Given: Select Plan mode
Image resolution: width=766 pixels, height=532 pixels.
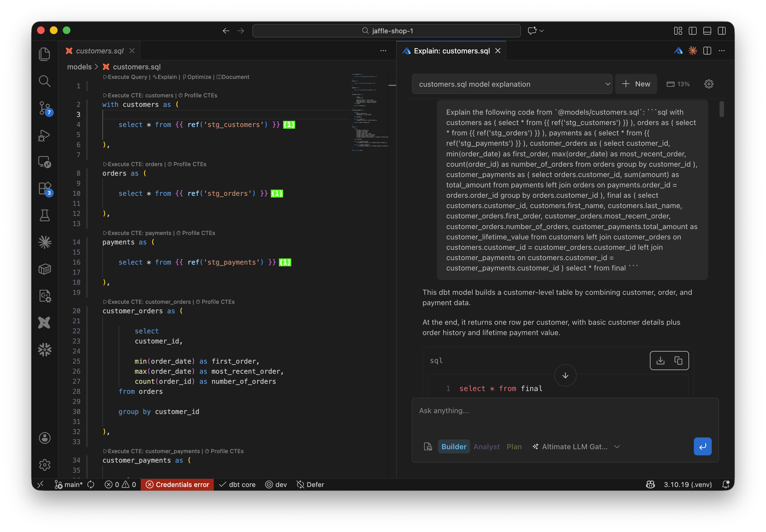Looking at the screenshot, I should click(514, 447).
